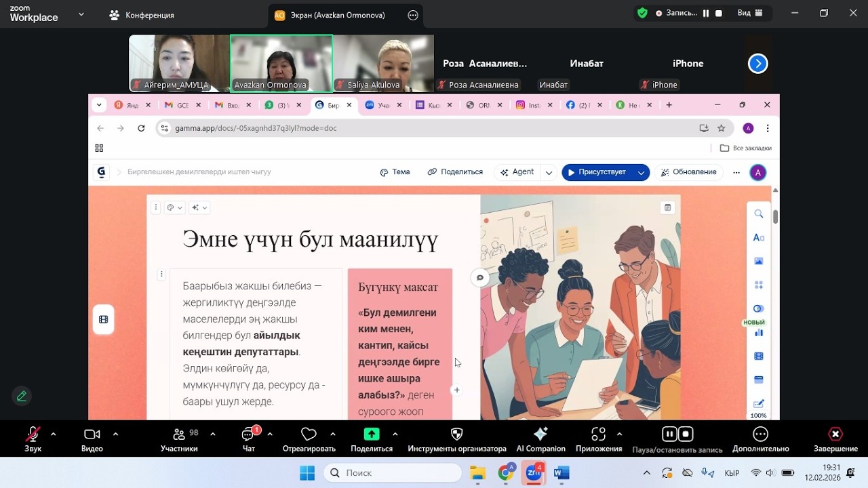Open the image insert panel in Gamma
868x488 pixels.
(758, 261)
